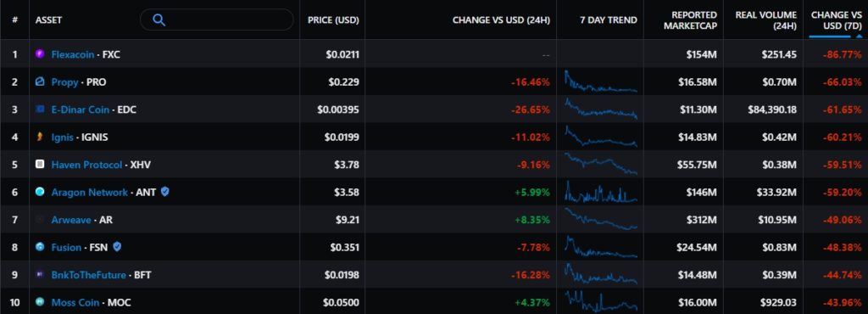Sort by the # rank column header

(15, 20)
